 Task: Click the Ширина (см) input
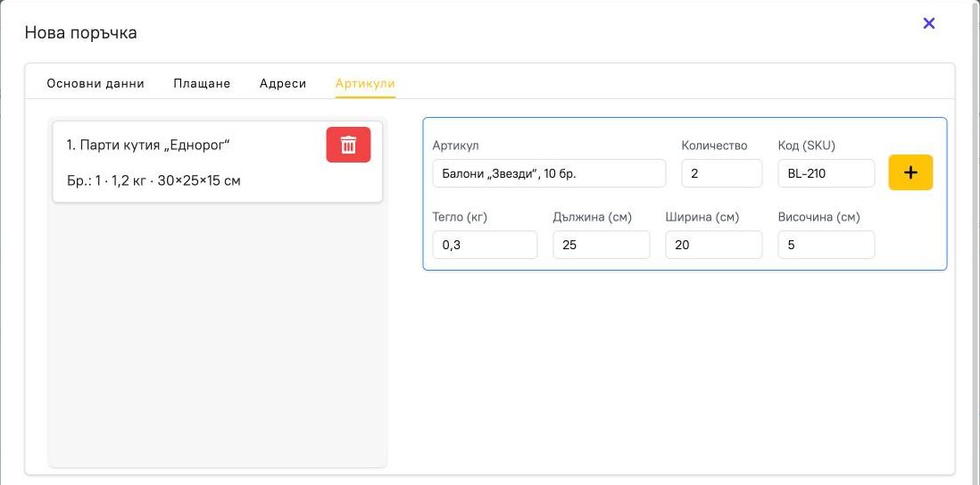[714, 245]
